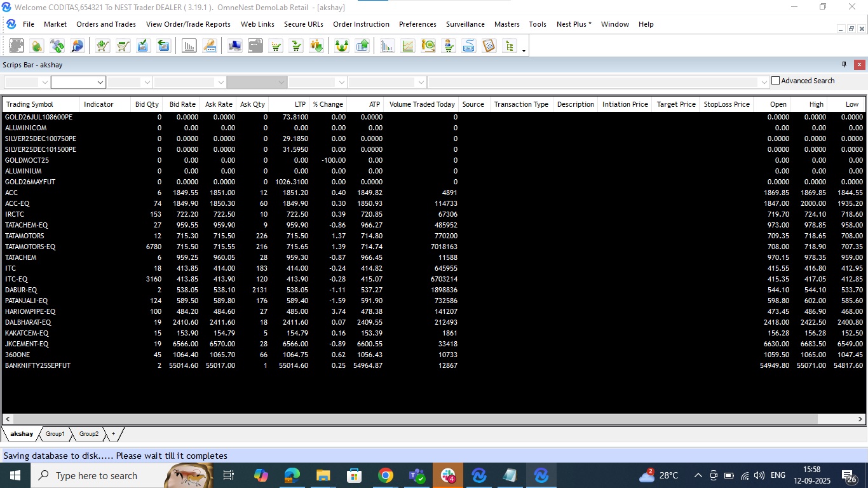The width and height of the screenshot is (868, 488).
Task: Select the BANKNIFTY25SEPFUT row
Action: pyautogui.click(x=433, y=365)
